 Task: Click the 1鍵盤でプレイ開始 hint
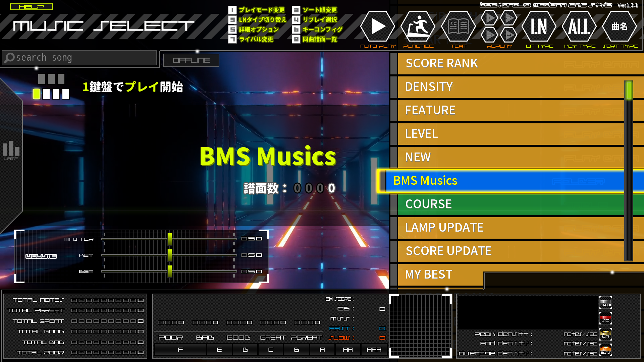(x=133, y=87)
